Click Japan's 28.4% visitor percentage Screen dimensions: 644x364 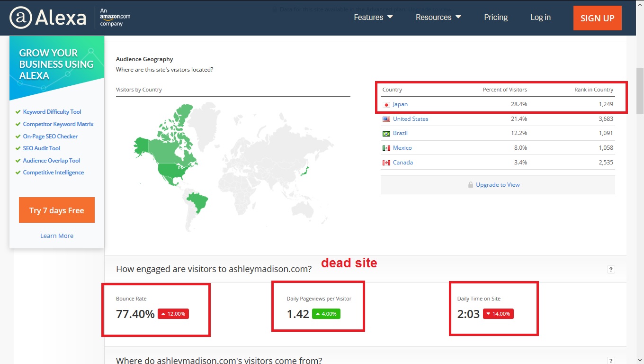[x=519, y=104]
